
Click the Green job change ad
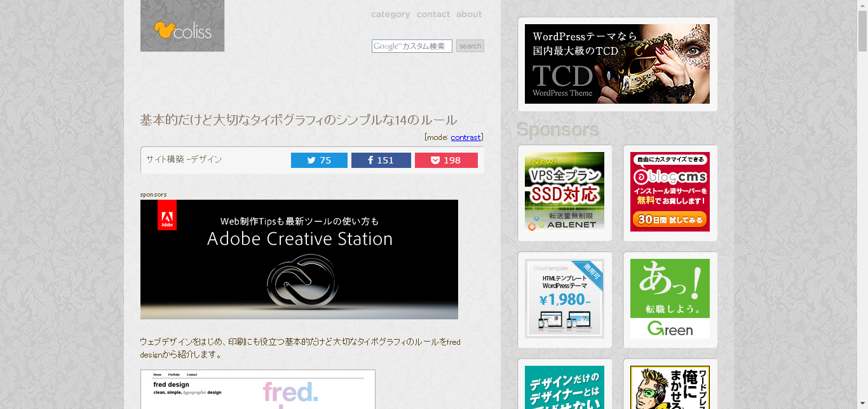(670, 299)
